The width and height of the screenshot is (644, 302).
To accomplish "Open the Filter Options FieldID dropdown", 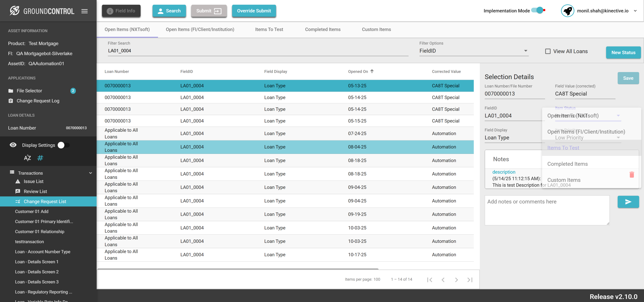I will point(473,51).
